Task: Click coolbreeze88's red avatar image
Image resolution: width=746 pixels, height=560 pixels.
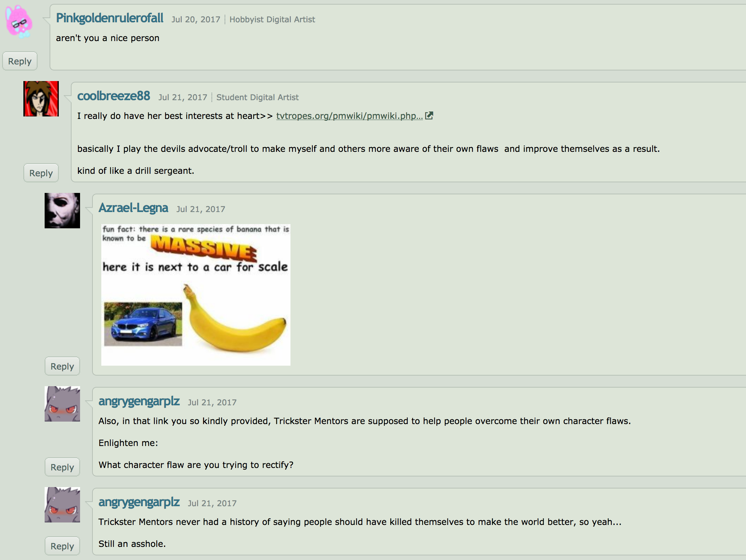Action: point(41,99)
